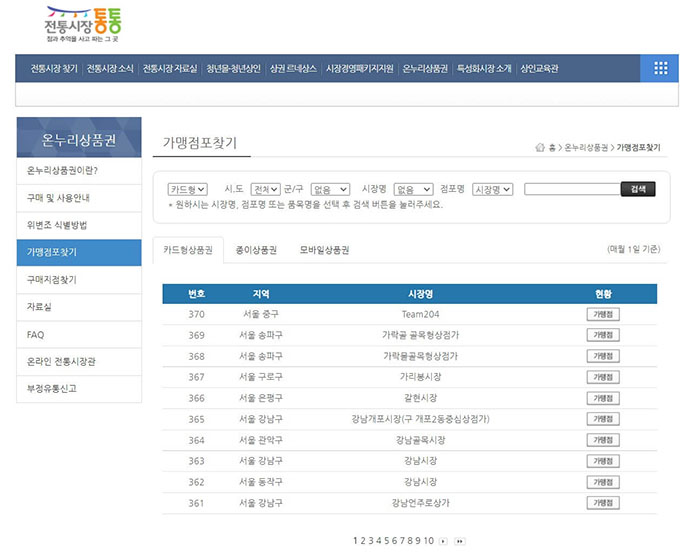
Task: Open 전통시장 찾기 menu
Action: 54,69
